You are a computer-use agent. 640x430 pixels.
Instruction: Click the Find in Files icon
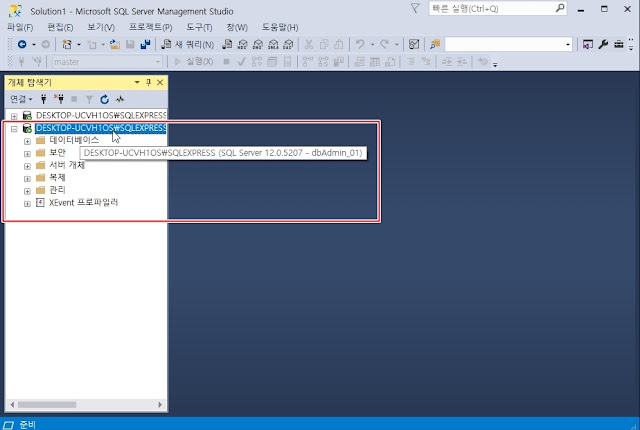[x=435, y=44]
